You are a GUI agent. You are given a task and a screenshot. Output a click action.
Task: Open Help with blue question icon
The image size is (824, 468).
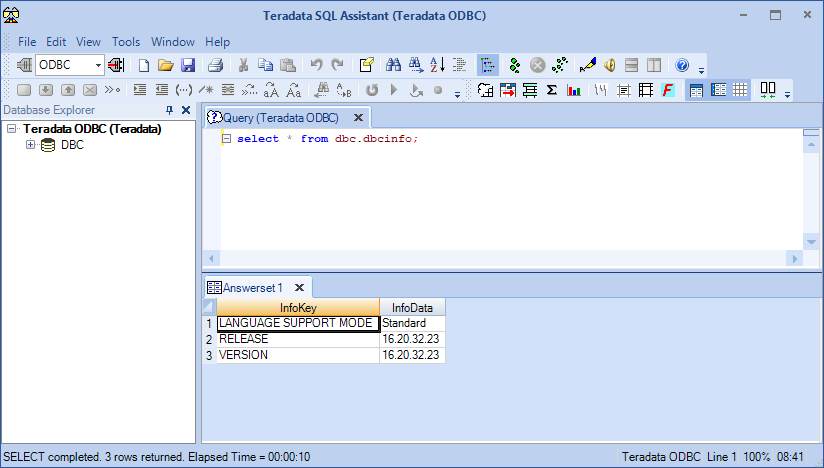(x=682, y=65)
